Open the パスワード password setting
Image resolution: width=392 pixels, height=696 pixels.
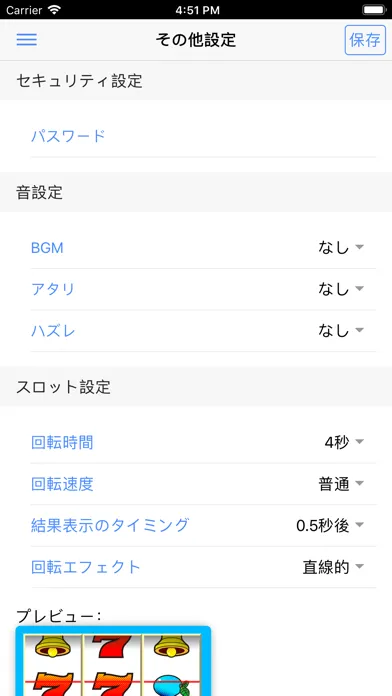[203, 136]
